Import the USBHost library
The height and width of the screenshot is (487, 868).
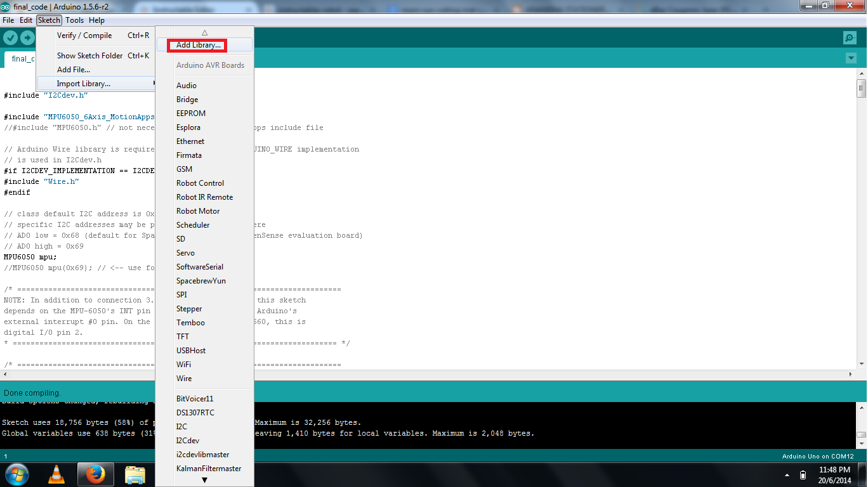[x=204, y=351]
